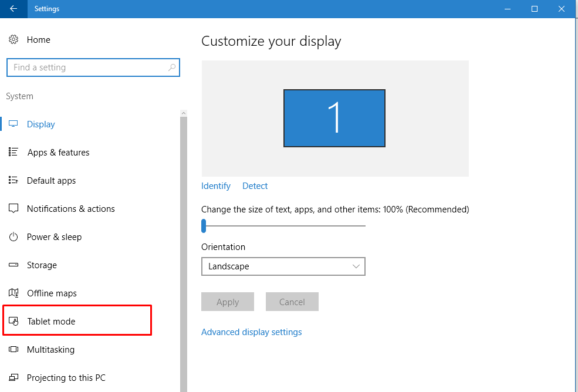Viewport: 578px width, 392px height.
Task: Click the Power & sleep icon
Action: 13,237
